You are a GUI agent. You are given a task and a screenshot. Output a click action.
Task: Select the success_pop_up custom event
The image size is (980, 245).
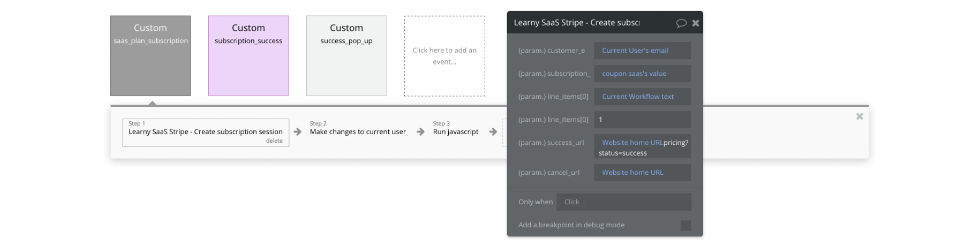coord(346,56)
